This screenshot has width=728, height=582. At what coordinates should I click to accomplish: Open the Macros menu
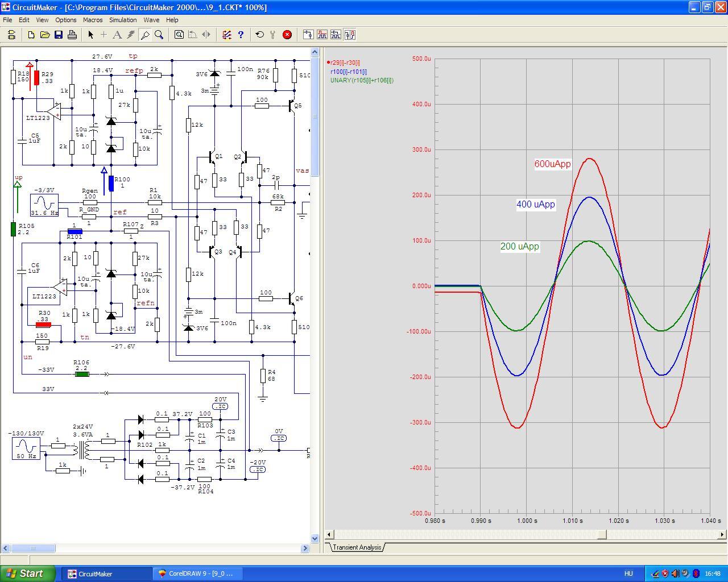coord(93,20)
